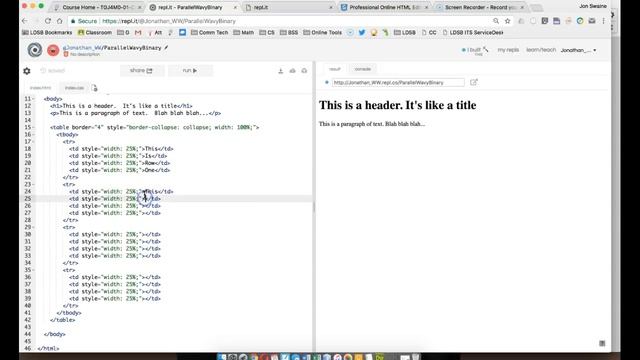Screen dimensions: 640x360
Task: Open Chrome three-dot menu
Action: [x=603, y=21]
